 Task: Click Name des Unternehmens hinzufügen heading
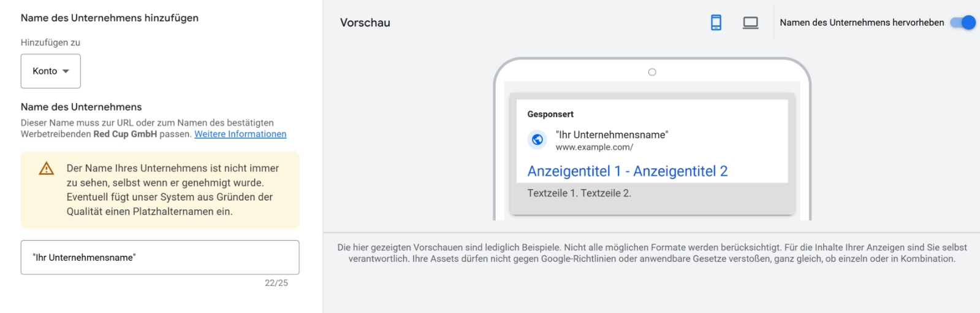(110, 18)
